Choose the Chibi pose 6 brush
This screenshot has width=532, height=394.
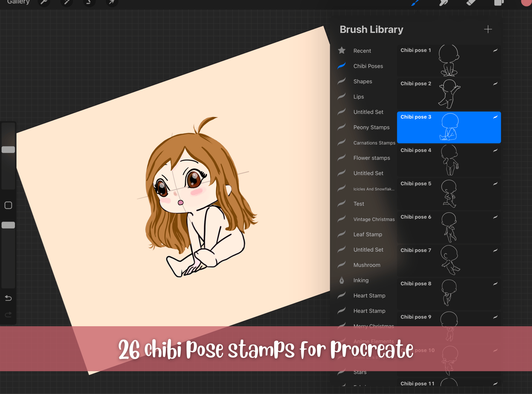click(449, 227)
